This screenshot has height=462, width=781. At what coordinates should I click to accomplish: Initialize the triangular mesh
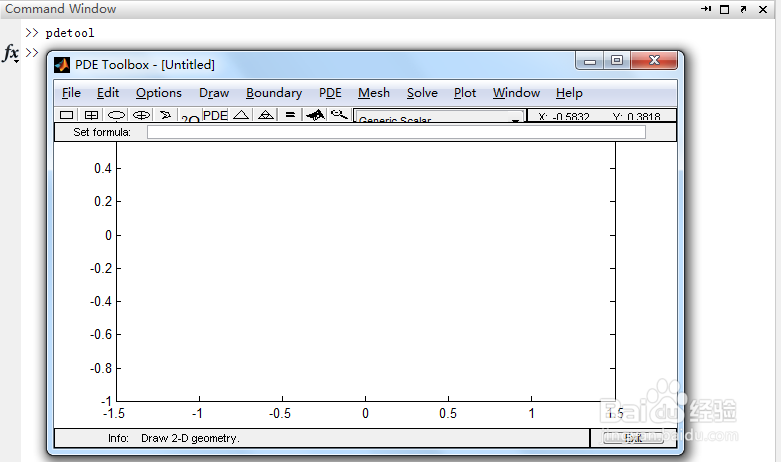coord(241,115)
